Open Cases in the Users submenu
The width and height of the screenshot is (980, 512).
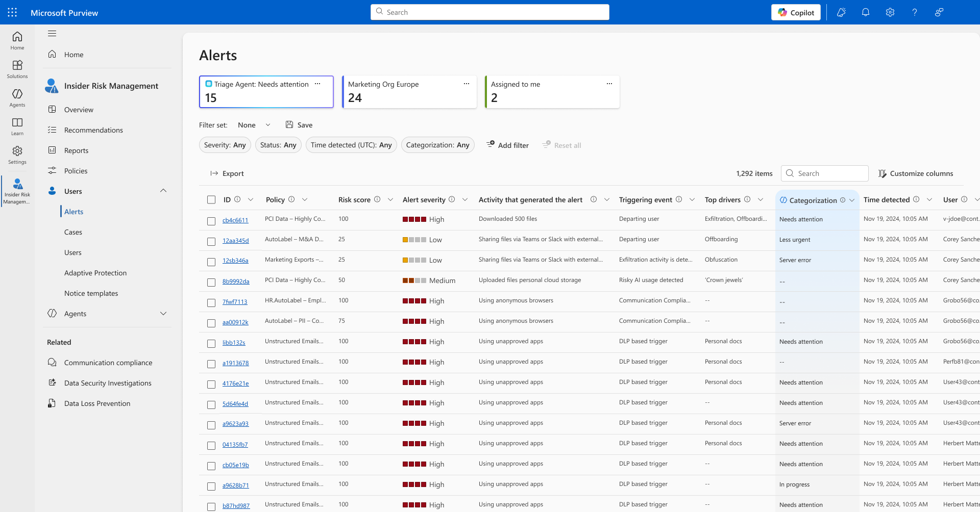tap(73, 232)
